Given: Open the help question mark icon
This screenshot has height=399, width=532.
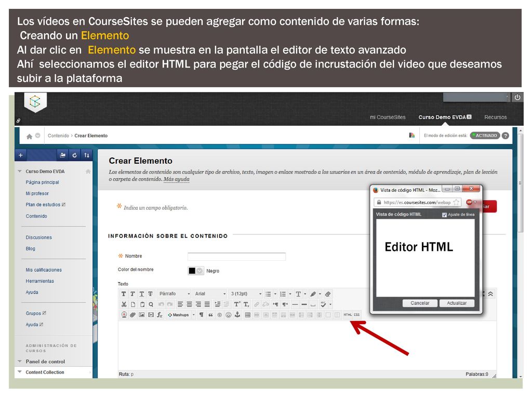Looking at the screenshot, I should click(x=505, y=136).
